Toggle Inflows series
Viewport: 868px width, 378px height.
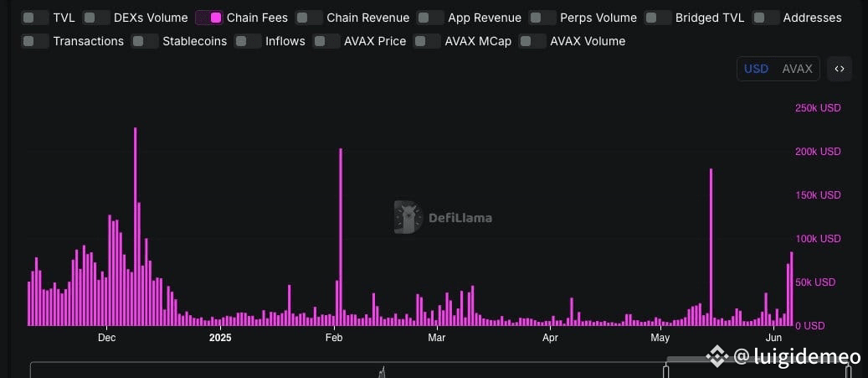pyautogui.click(x=248, y=41)
